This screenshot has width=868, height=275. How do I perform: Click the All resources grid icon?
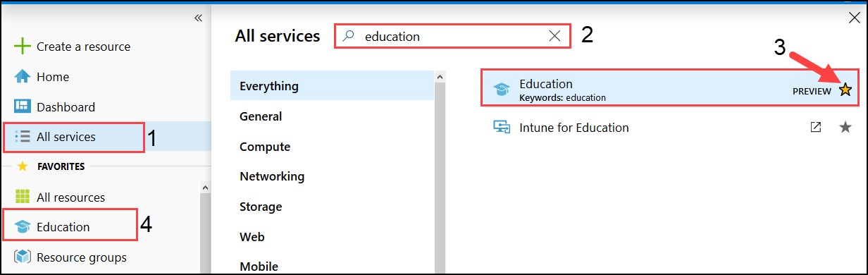click(x=23, y=197)
